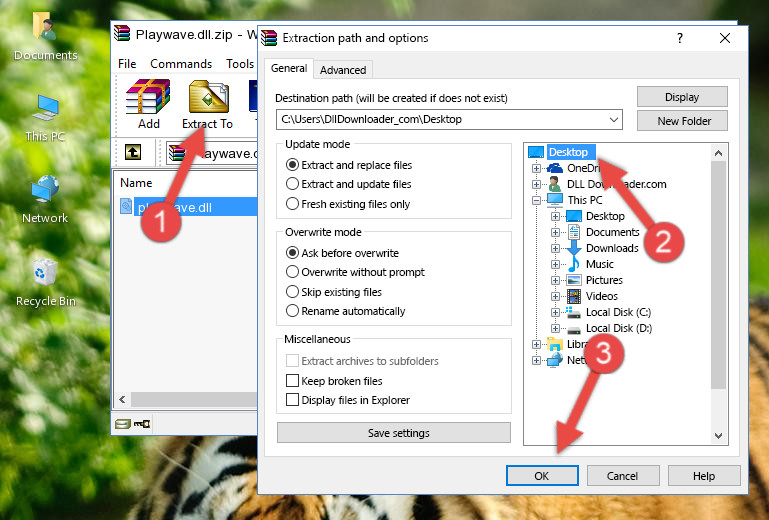769x520 pixels.
Task: Switch to the Advanced tab
Action: click(343, 70)
